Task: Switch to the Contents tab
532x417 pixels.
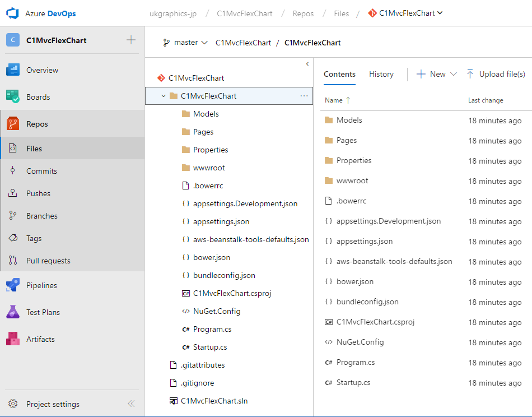Action: (339, 74)
